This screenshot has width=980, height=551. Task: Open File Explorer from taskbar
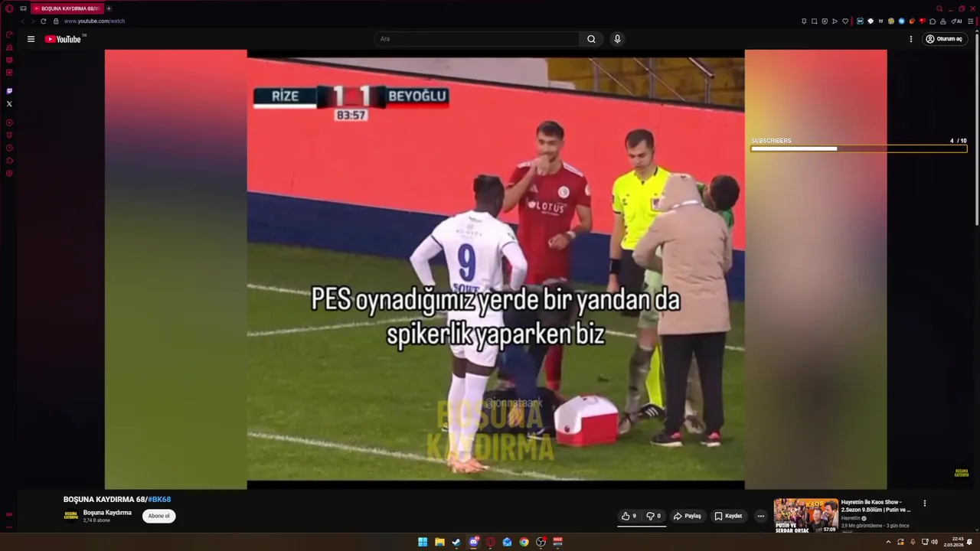pos(439,542)
